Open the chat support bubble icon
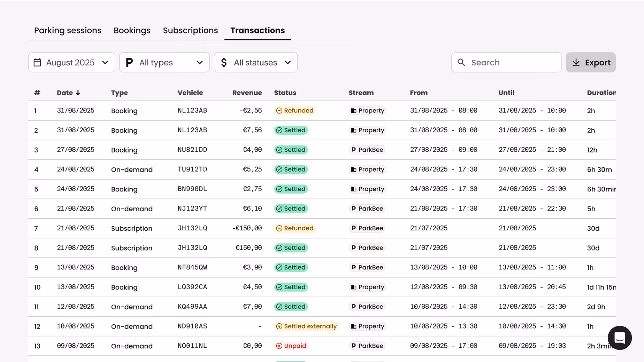Viewport: 644px width, 362px height. (x=620, y=338)
